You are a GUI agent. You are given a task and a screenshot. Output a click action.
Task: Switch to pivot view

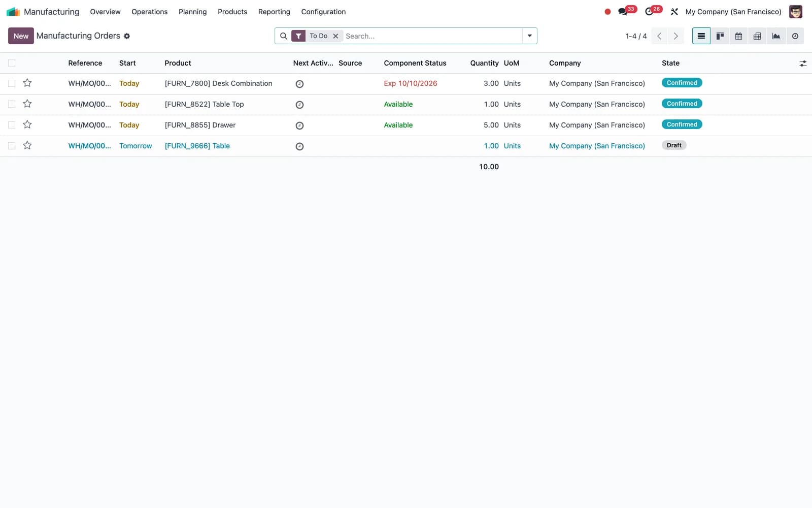tap(757, 36)
